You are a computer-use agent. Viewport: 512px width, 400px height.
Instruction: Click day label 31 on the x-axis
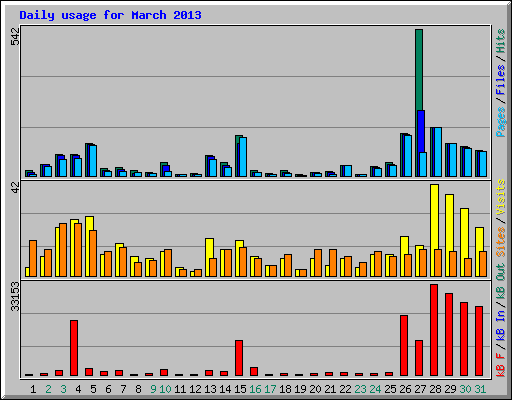(480, 389)
